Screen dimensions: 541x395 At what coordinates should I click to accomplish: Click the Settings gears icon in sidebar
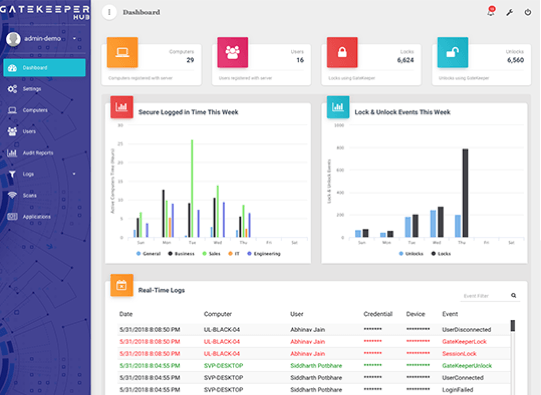12,89
